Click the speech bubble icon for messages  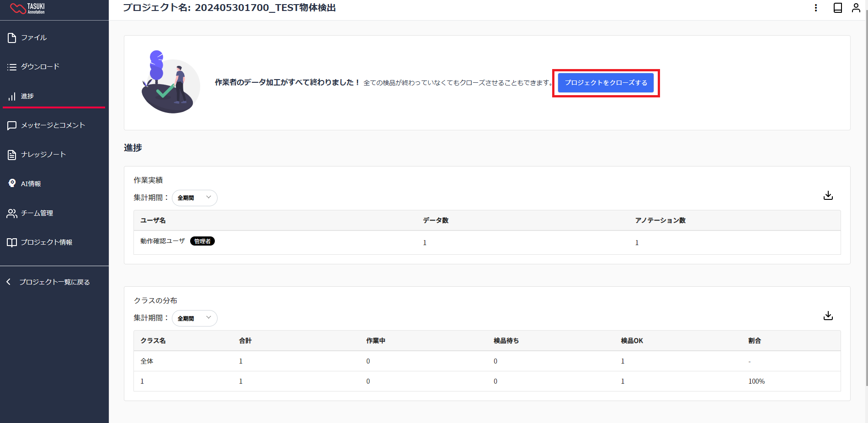click(12, 126)
